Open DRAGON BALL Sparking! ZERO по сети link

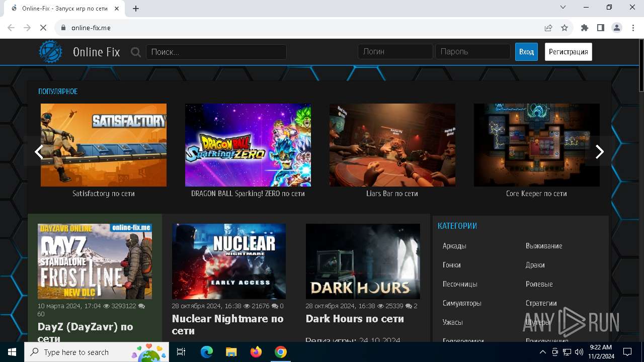pyautogui.click(x=248, y=194)
